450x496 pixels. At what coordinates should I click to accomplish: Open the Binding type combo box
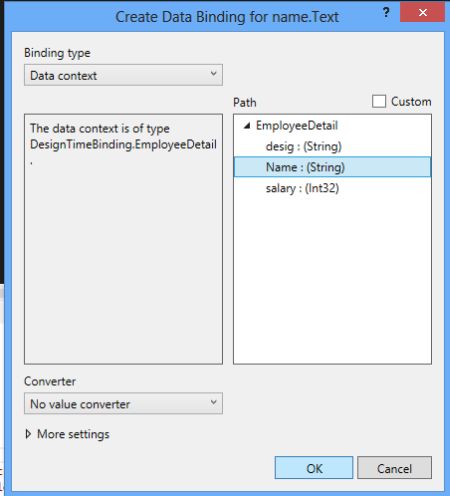(123, 75)
